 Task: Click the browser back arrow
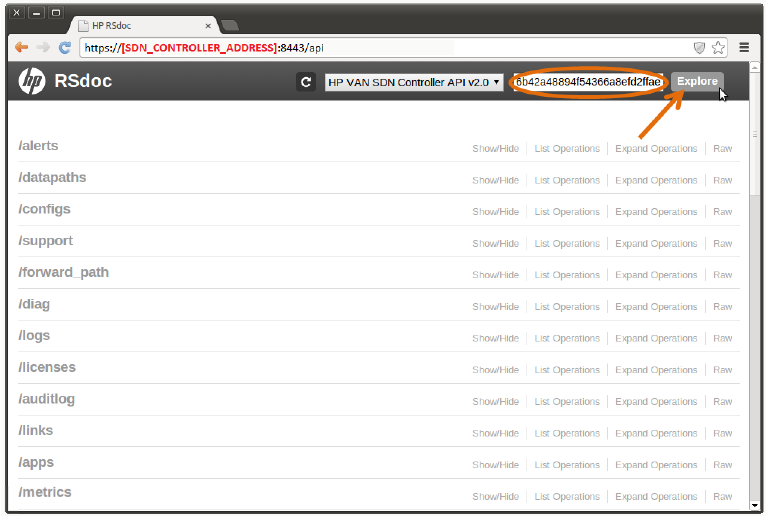pyautogui.click(x=22, y=47)
